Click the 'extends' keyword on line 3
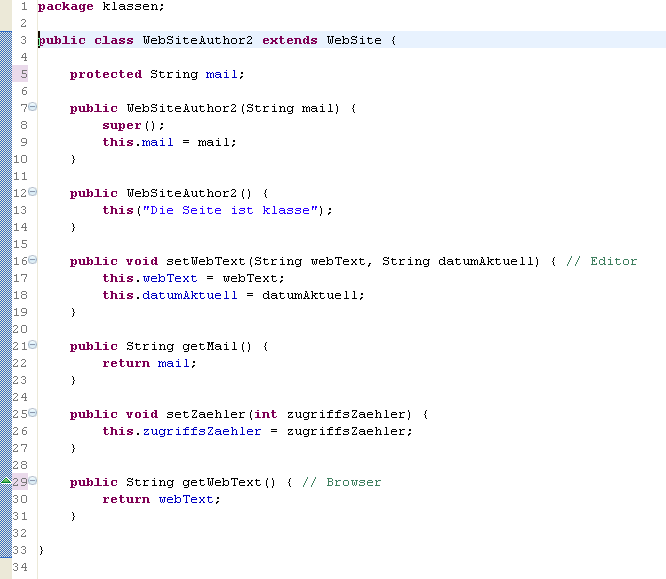The image size is (666, 579). click(x=290, y=40)
